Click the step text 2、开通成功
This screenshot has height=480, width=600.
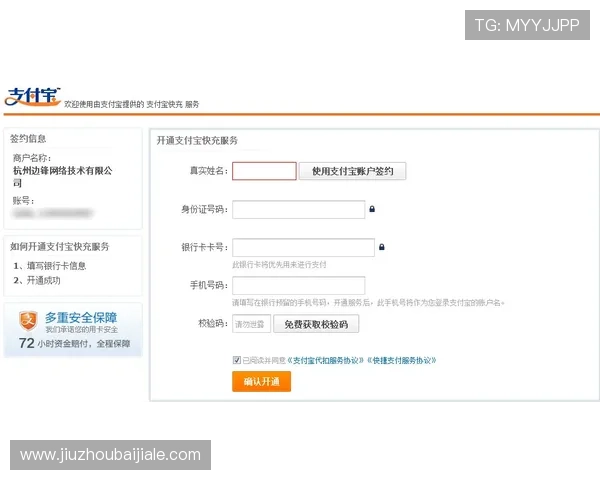(x=37, y=280)
